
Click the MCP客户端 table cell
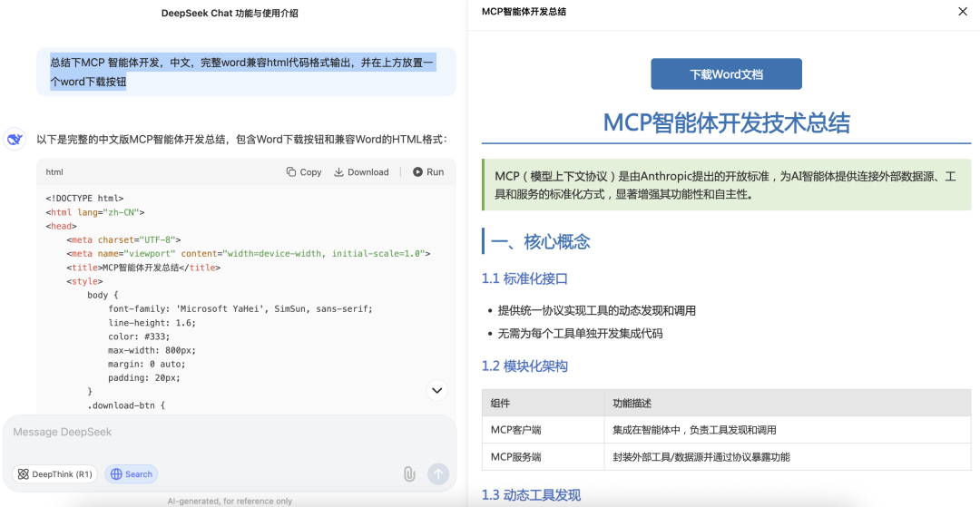click(544, 430)
